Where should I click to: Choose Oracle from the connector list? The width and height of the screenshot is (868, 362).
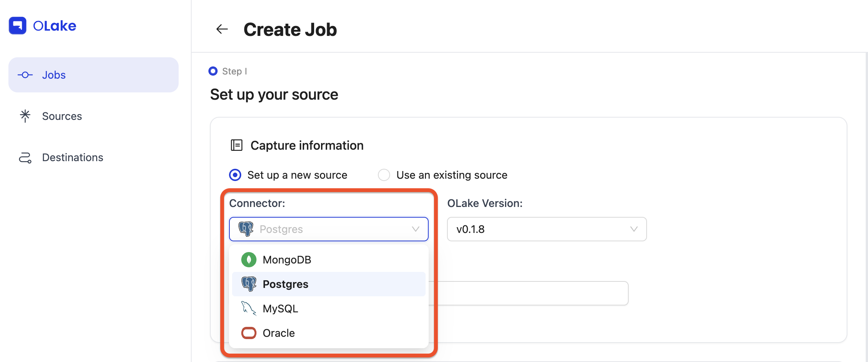point(329,333)
